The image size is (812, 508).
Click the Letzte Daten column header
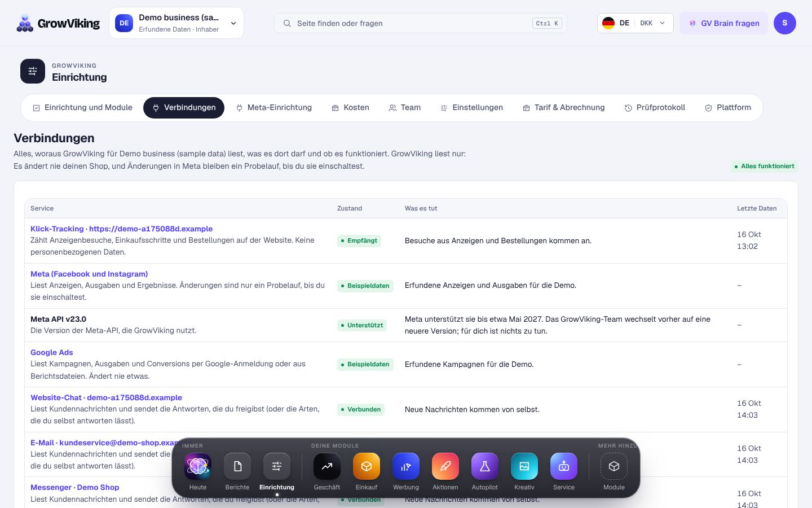click(757, 208)
